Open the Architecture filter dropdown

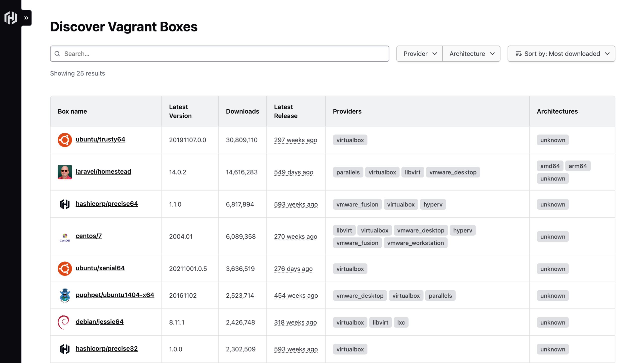click(x=471, y=54)
